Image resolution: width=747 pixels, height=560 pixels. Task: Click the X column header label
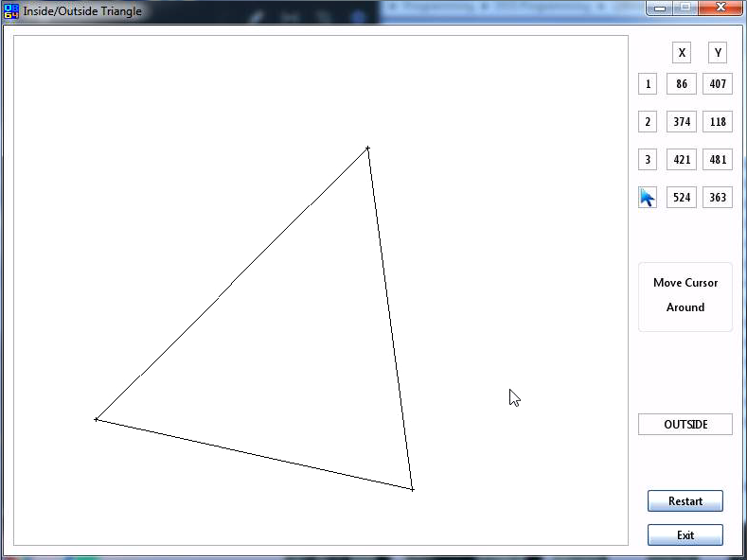(x=682, y=53)
